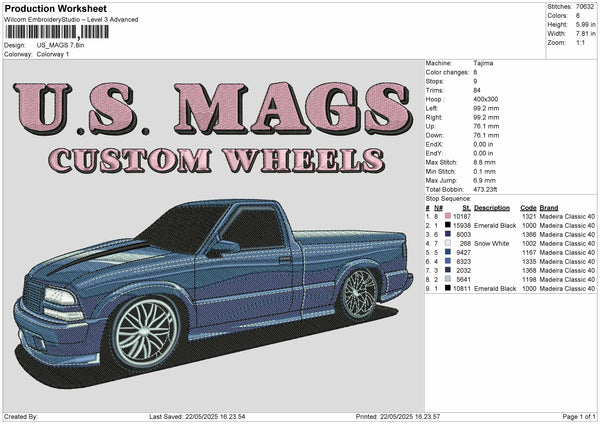This screenshot has height=424, width=600.
Task: Click the 'N#' column header
Action: [x=439, y=208]
